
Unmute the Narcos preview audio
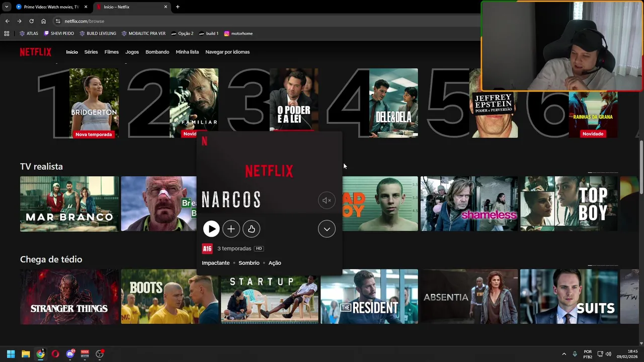coord(327,201)
